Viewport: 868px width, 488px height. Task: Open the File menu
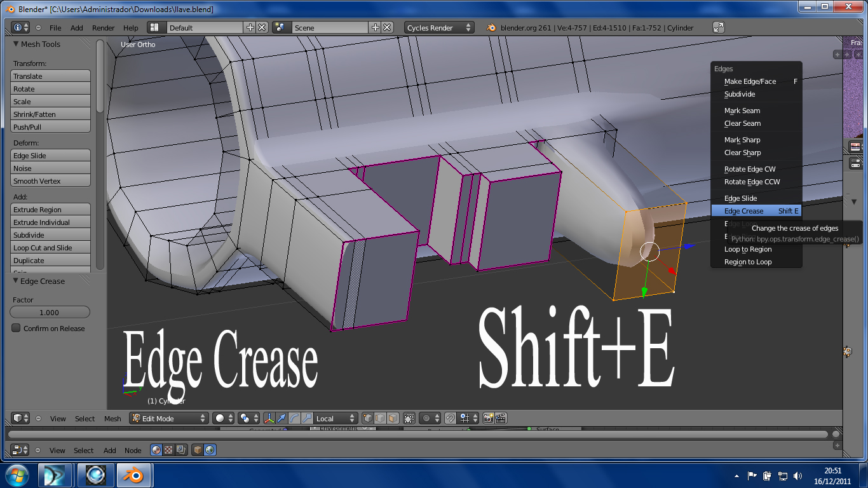(55, 28)
